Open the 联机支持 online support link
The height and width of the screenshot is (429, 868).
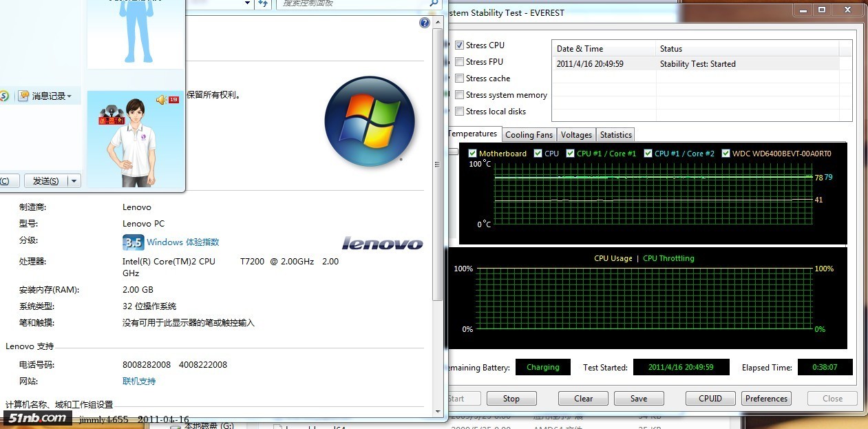tap(139, 381)
